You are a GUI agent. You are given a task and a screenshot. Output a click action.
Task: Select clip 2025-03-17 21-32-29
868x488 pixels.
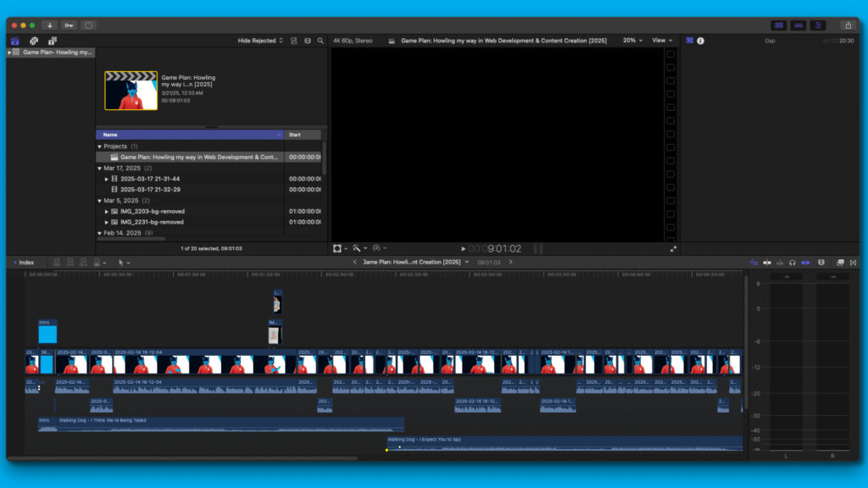click(150, 190)
